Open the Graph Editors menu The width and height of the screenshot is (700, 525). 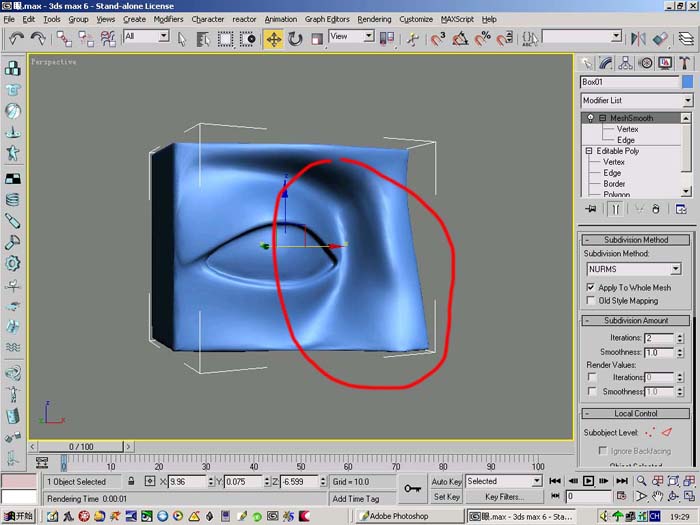click(327, 19)
